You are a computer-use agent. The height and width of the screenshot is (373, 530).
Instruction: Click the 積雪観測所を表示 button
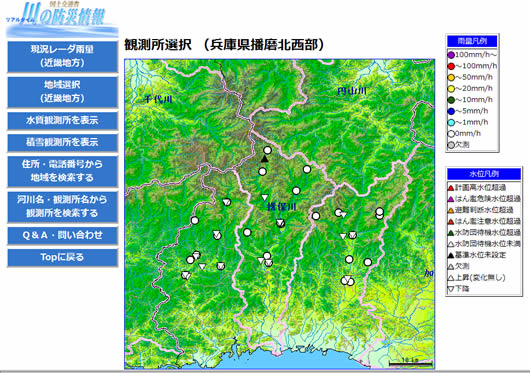[x=63, y=142]
